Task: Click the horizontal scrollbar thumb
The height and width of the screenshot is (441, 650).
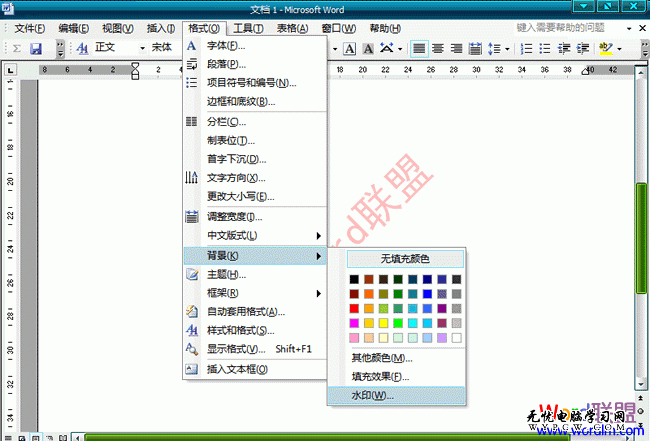Action: point(327,437)
